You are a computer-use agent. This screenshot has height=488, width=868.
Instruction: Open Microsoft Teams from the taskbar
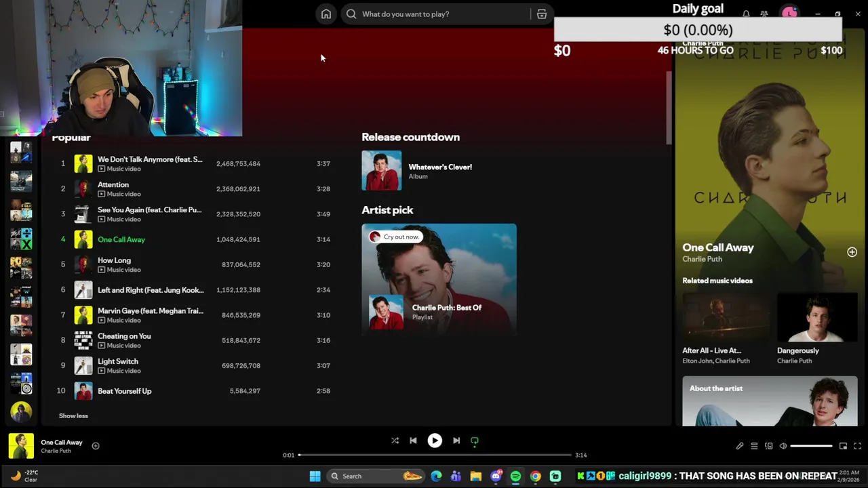point(456,476)
